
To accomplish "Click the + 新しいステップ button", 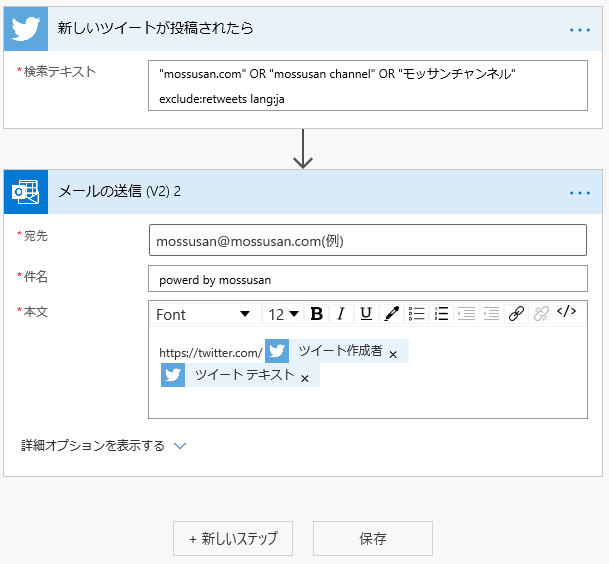I will [x=232, y=538].
